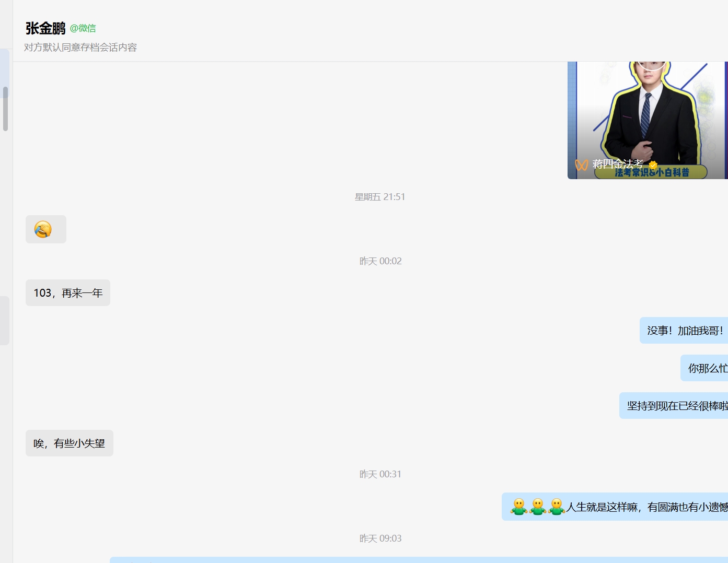Click the green @微信 label
This screenshot has width=728, height=563.
pyautogui.click(x=83, y=28)
